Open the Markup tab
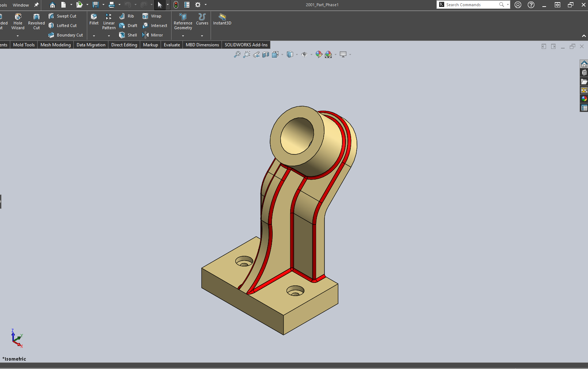This screenshot has width=588, height=369. pos(150,45)
